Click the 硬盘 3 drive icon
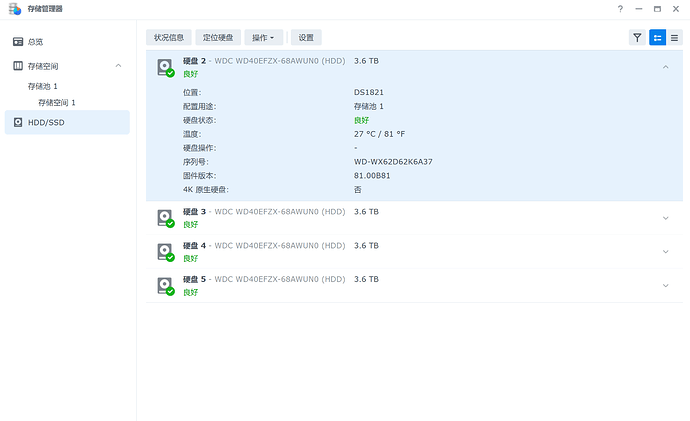Image resolution: width=690 pixels, height=421 pixels. pyautogui.click(x=165, y=218)
